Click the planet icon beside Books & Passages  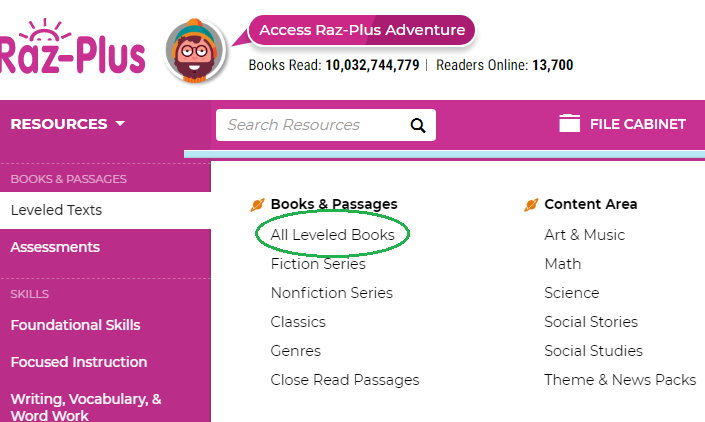click(257, 205)
